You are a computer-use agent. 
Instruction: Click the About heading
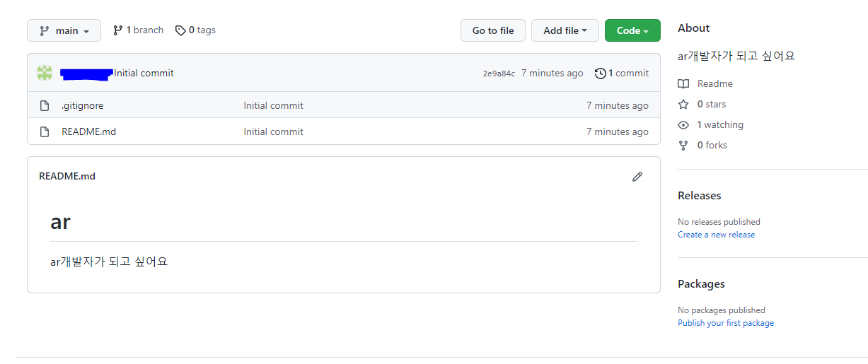click(x=693, y=28)
